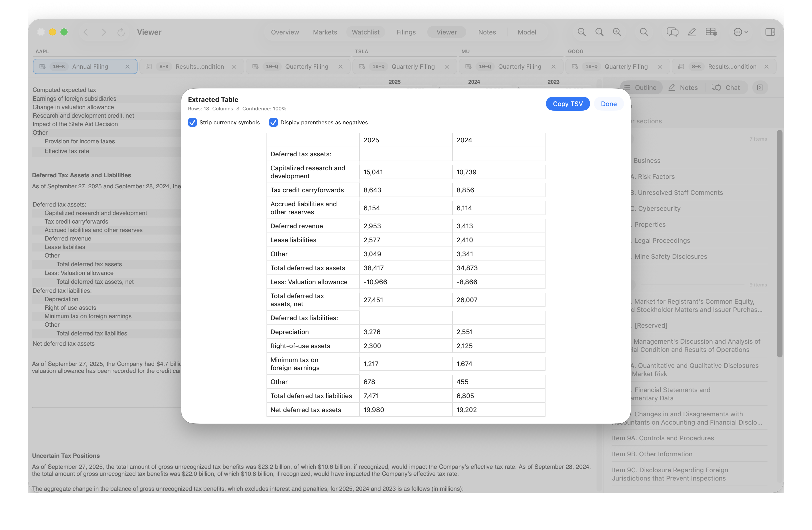The width and height of the screenshot is (812, 530).
Task: Toggle the sidebar panel icon
Action: coord(770,32)
